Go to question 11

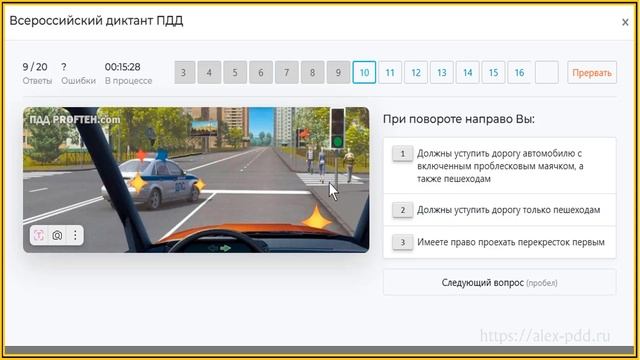[x=390, y=72]
